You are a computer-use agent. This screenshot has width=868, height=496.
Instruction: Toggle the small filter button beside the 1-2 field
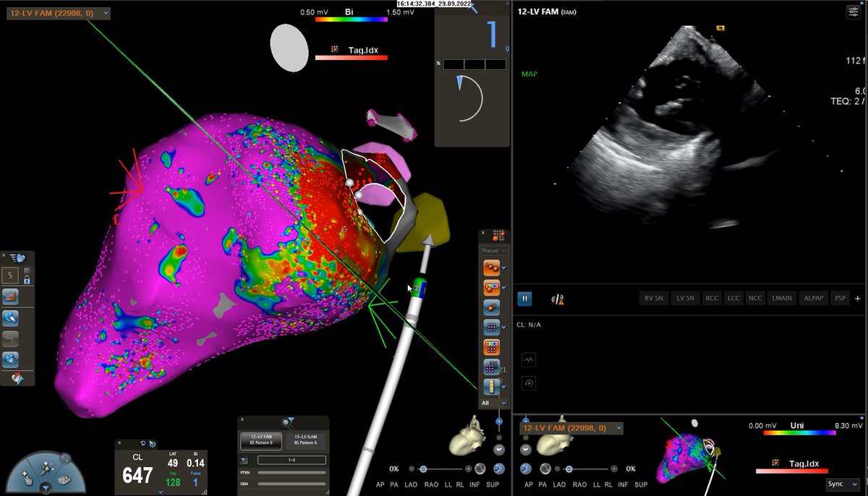point(244,460)
